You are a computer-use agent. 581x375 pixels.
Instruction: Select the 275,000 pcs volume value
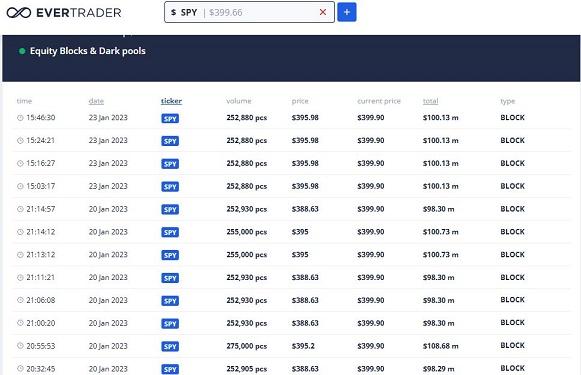point(247,346)
